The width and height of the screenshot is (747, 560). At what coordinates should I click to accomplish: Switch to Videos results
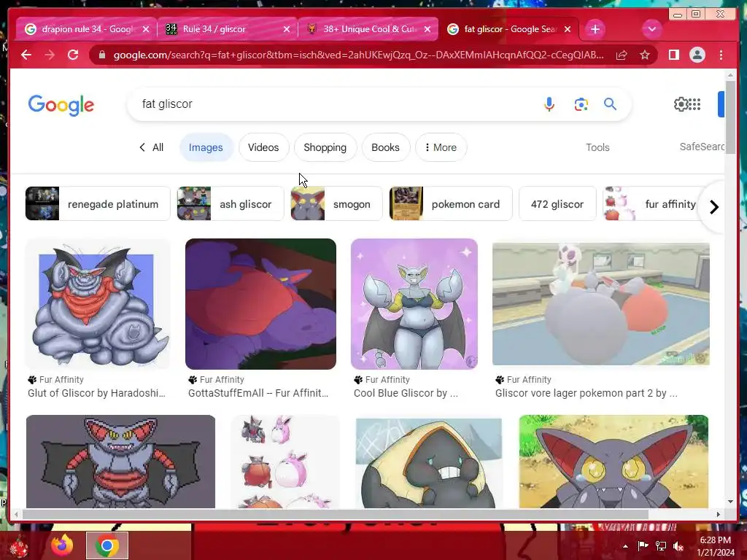(263, 147)
